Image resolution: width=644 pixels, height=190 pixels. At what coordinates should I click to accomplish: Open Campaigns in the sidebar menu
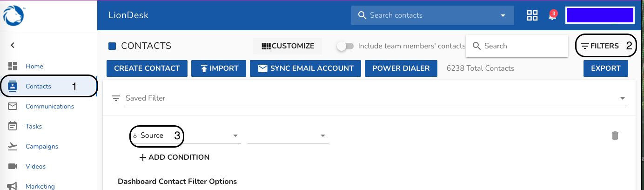(x=41, y=146)
